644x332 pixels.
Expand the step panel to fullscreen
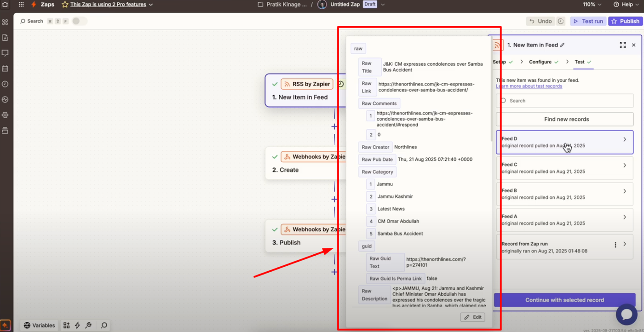[x=623, y=45]
